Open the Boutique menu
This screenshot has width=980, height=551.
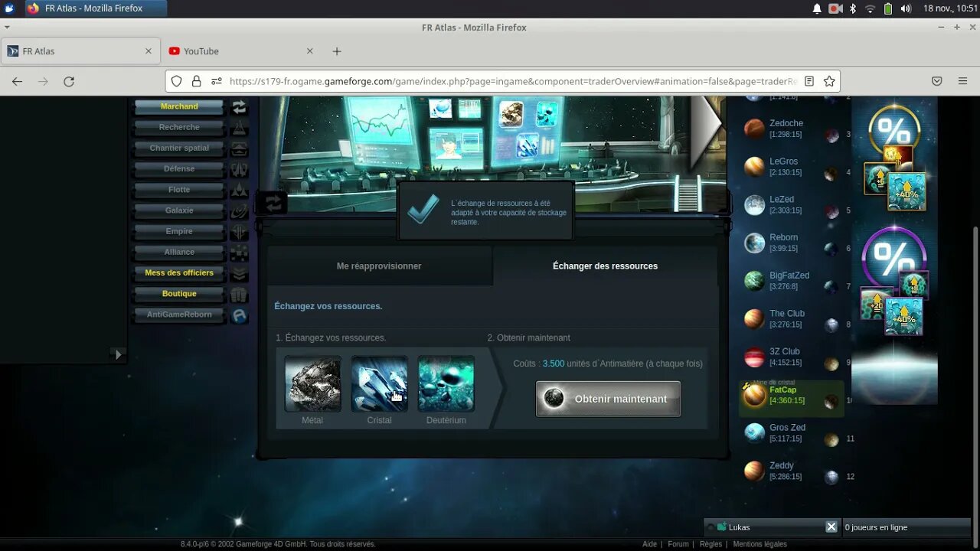pos(179,294)
